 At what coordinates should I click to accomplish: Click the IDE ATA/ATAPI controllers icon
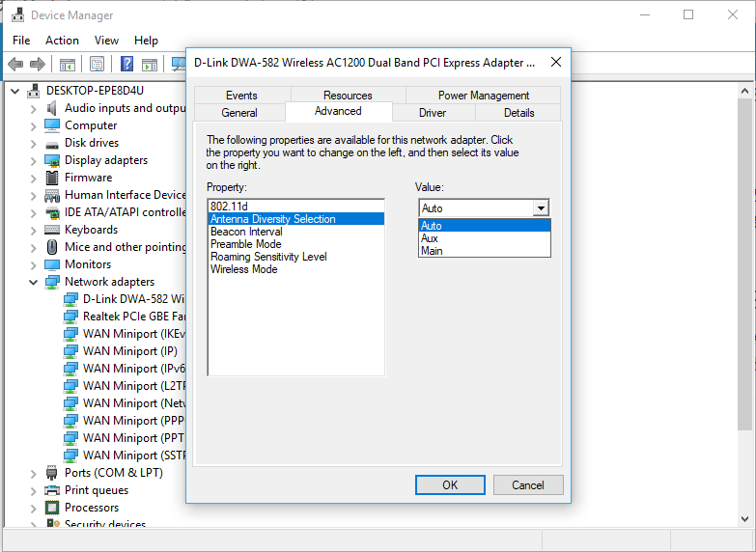tap(51, 212)
